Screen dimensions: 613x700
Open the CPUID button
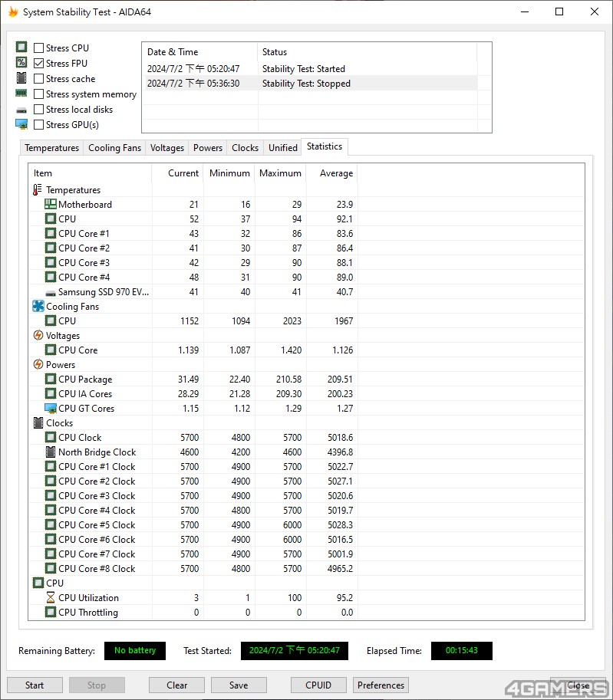click(x=318, y=685)
